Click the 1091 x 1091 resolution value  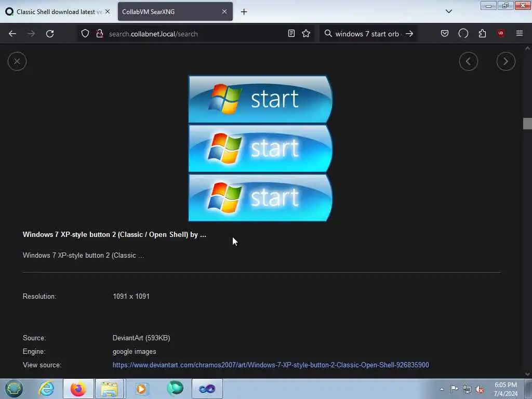click(x=131, y=296)
